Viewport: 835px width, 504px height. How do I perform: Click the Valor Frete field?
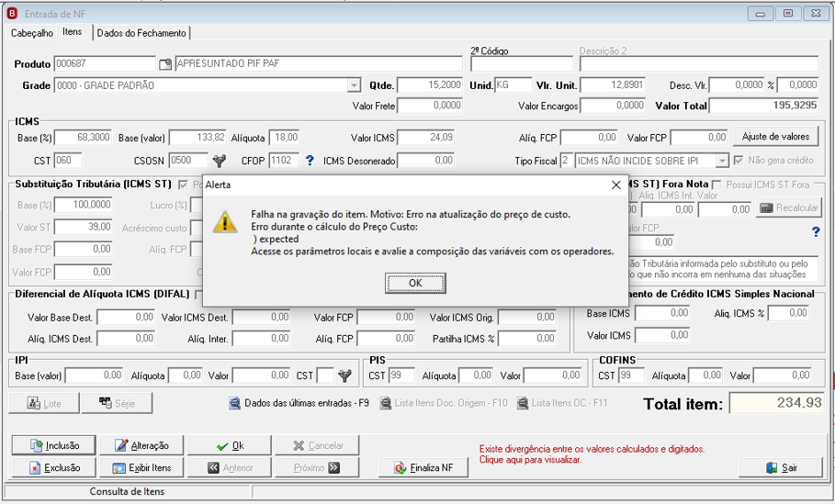tap(430, 106)
